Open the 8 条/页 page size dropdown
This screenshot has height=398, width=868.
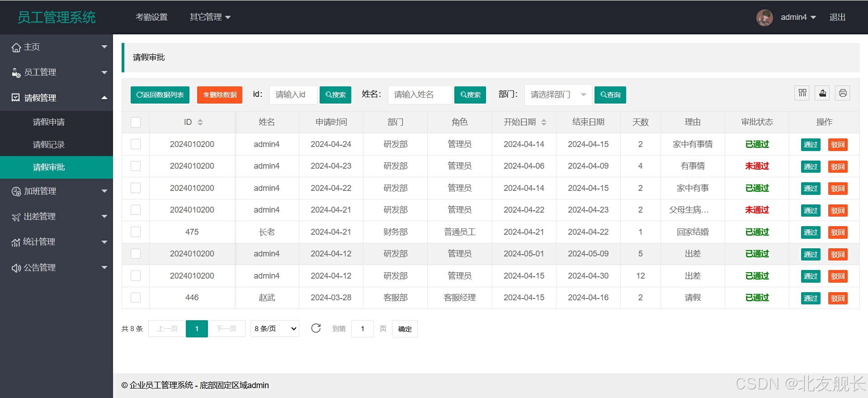275,329
